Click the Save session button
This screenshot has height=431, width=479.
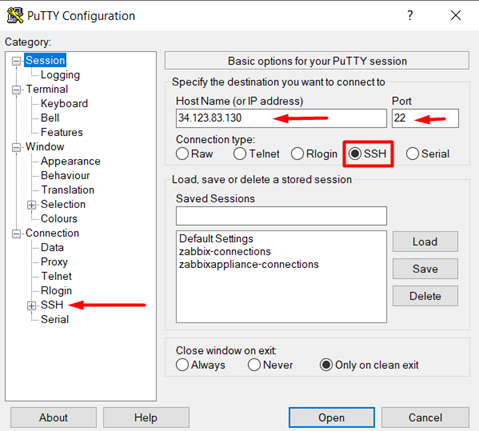click(x=425, y=269)
